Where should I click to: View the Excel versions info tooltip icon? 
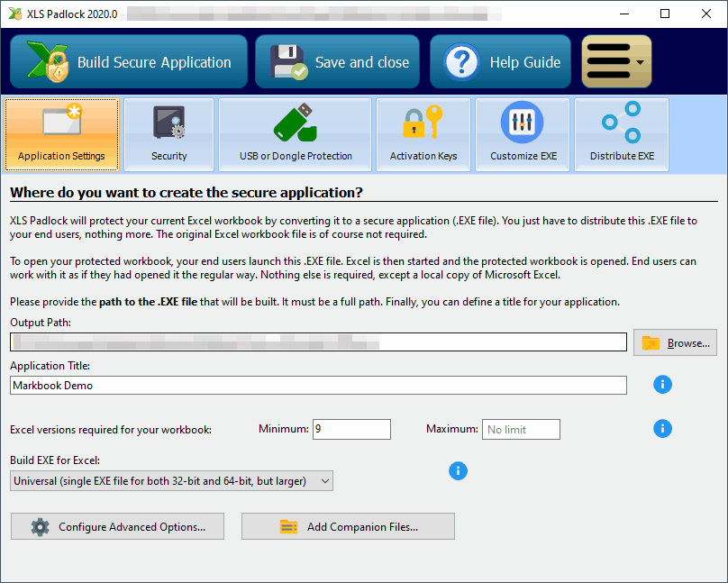point(662,428)
